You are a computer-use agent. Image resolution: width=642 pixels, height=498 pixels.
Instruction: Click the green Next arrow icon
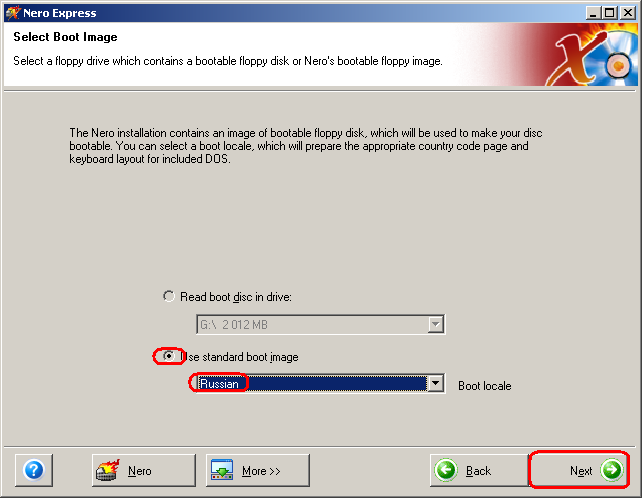click(x=612, y=470)
